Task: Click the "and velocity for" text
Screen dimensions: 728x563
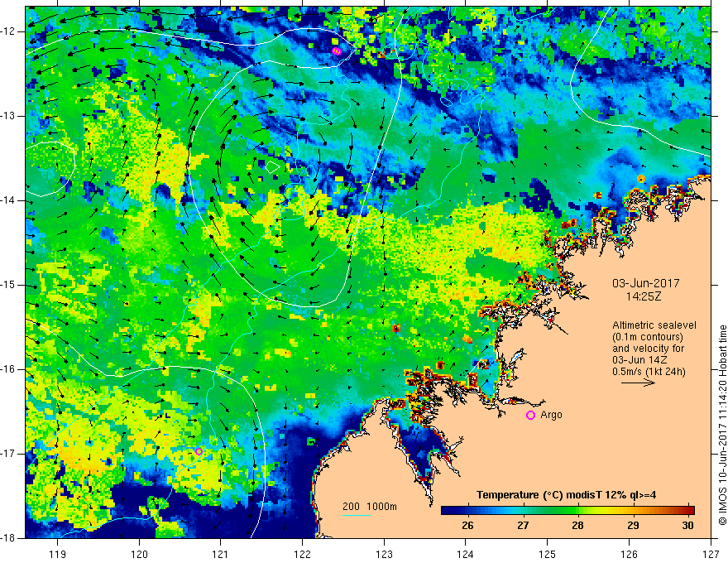Action: tap(648, 349)
